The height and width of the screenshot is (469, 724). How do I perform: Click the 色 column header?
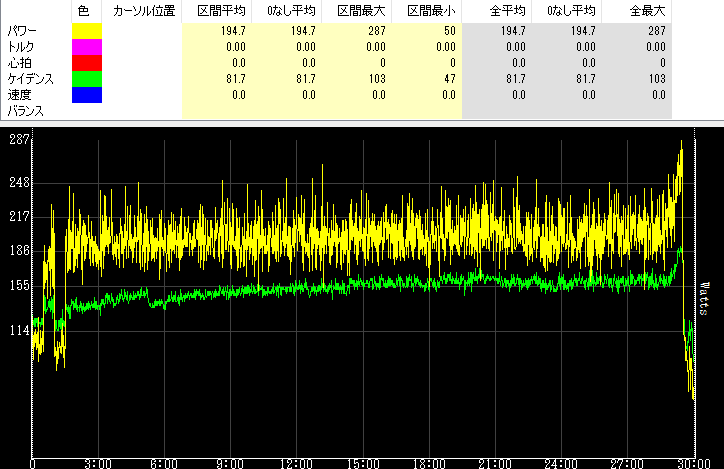click(84, 11)
